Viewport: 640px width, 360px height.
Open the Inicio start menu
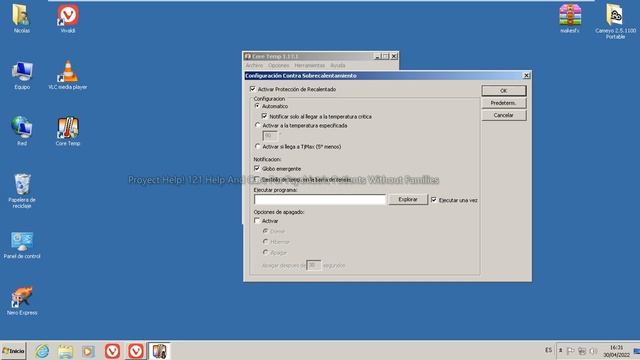tap(13, 351)
